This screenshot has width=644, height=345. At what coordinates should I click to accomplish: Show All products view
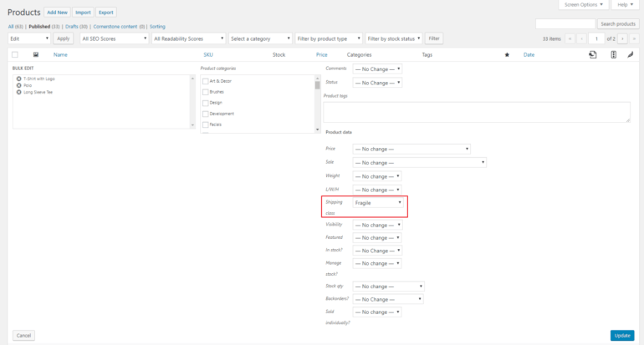pyautogui.click(x=11, y=27)
